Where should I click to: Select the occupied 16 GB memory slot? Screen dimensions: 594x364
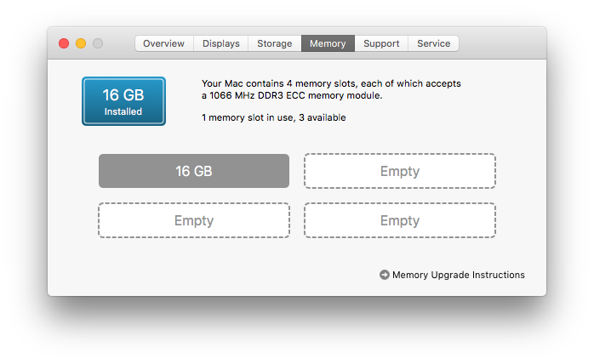[x=194, y=171]
